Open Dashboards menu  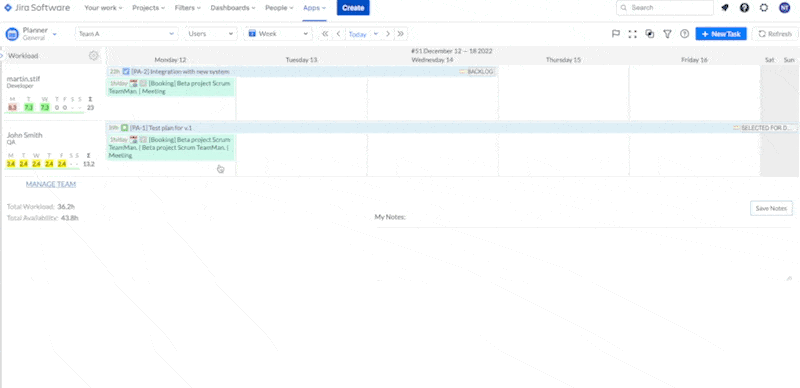click(233, 8)
